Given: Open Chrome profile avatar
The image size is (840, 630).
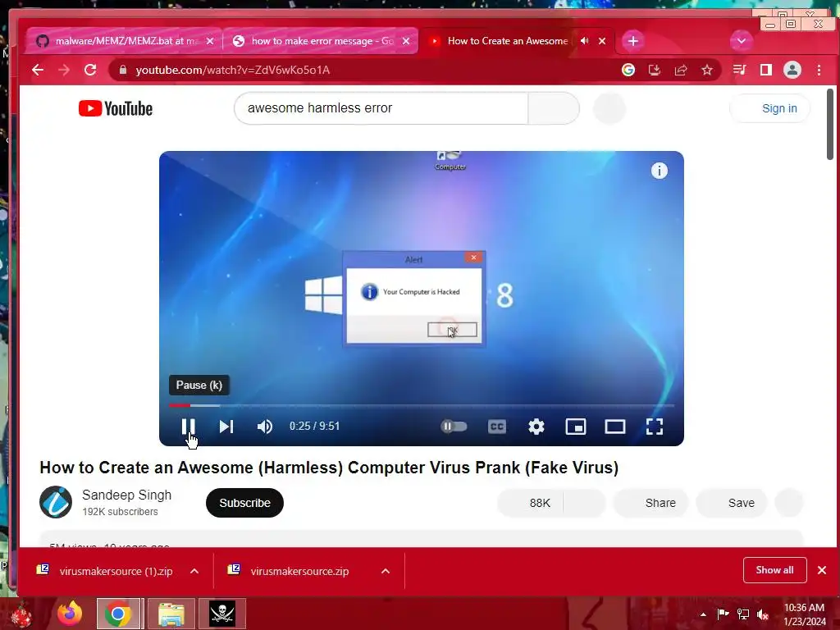Looking at the screenshot, I should pyautogui.click(x=792, y=71).
